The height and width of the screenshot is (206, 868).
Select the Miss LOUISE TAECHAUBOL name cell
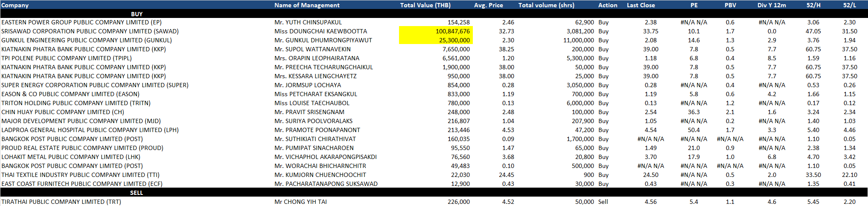(312, 103)
